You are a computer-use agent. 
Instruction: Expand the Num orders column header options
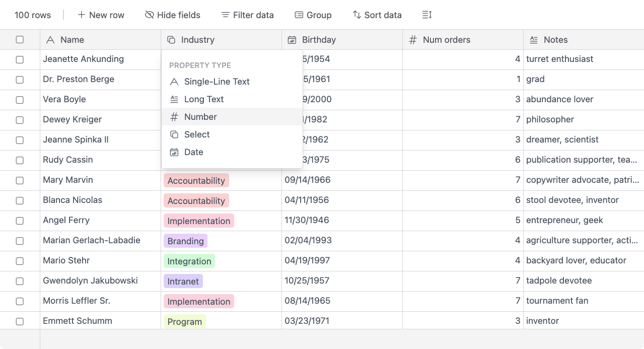pyautogui.click(x=463, y=40)
